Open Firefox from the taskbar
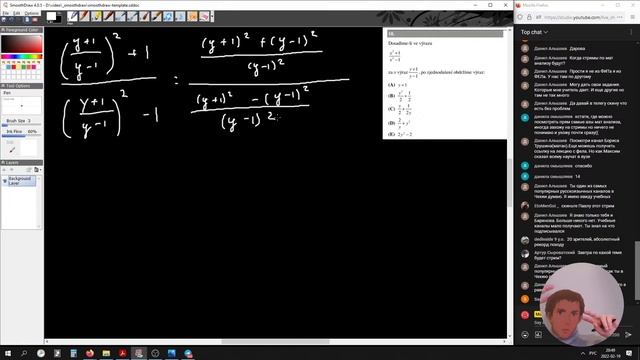This screenshot has width=640, height=360. [x=90, y=353]
